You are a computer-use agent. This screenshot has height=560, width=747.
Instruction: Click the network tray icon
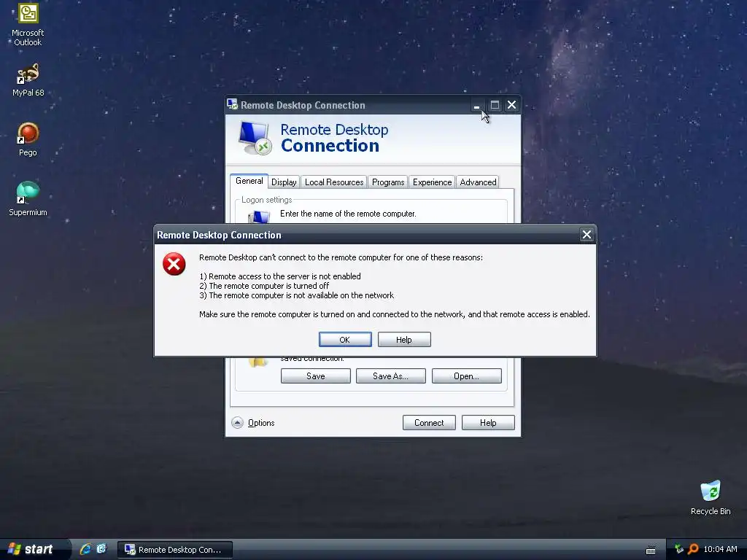click(678, 549)
